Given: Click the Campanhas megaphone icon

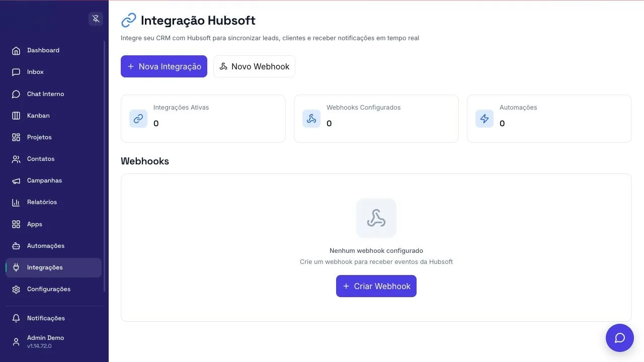Looking at the screenshot, I should click(16, 180).
